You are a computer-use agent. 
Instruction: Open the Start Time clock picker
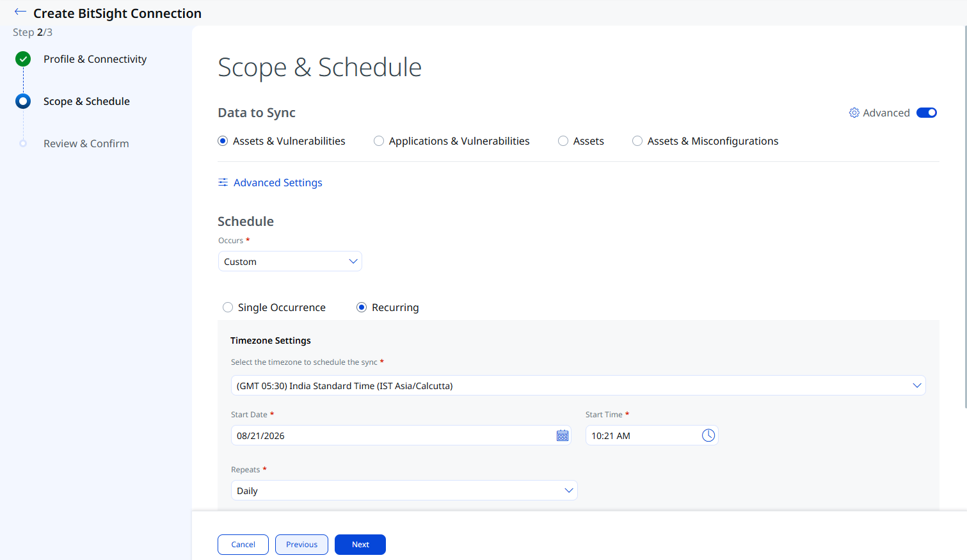708,435
